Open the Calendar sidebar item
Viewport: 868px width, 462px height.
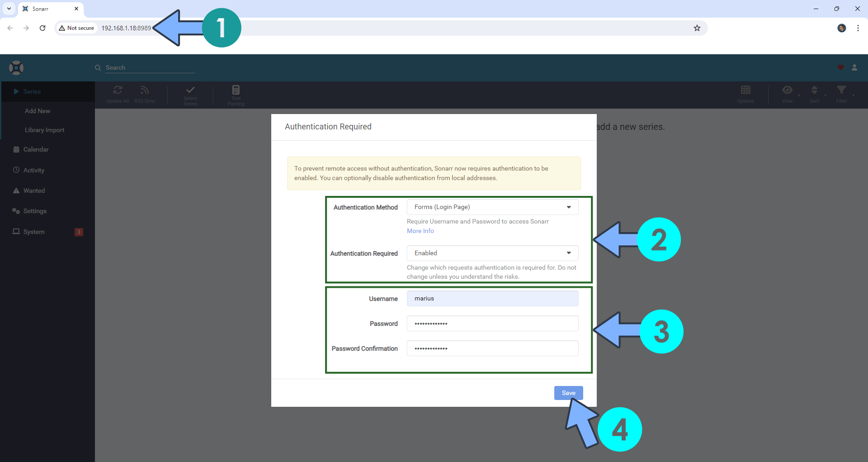pos(36,149)
